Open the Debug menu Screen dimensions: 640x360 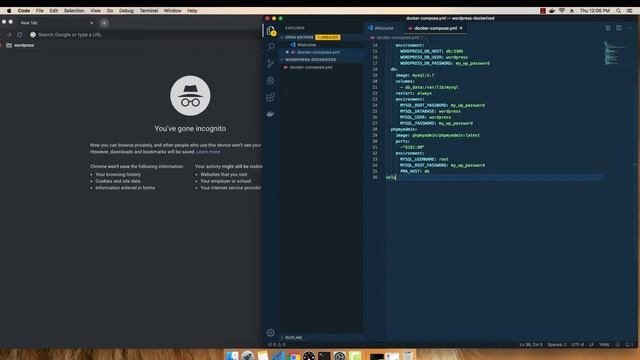pyautogui.click(x=126, y=11)
